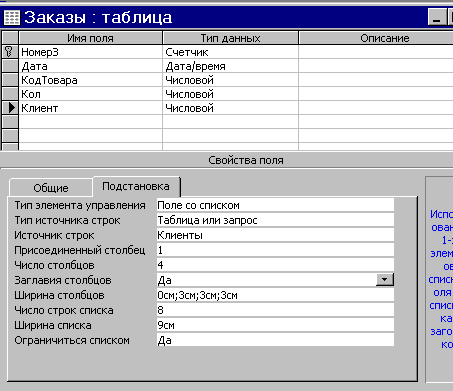Switch to the Подстановка tab
Screen dimensions: 453x391
coord(136,186)
